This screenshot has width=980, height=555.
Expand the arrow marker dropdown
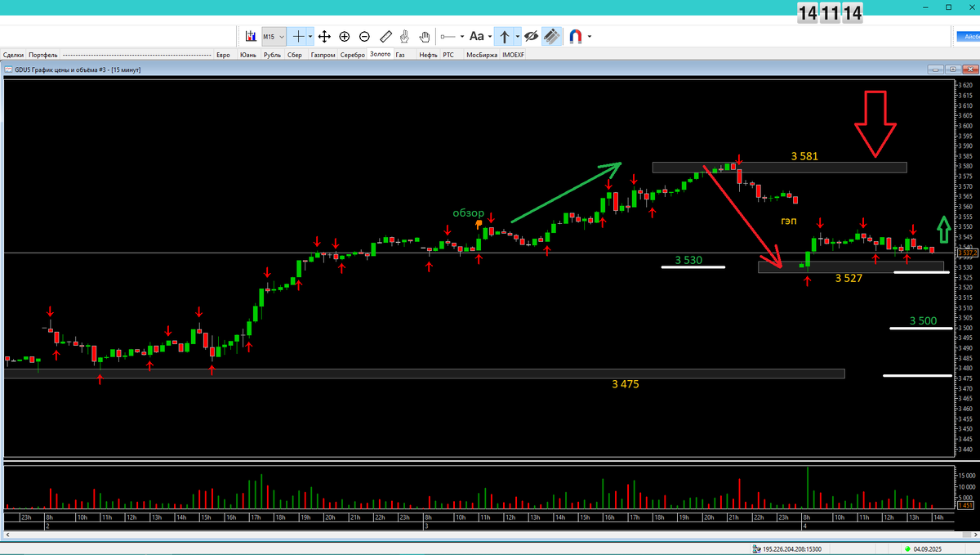pos(517,37)
